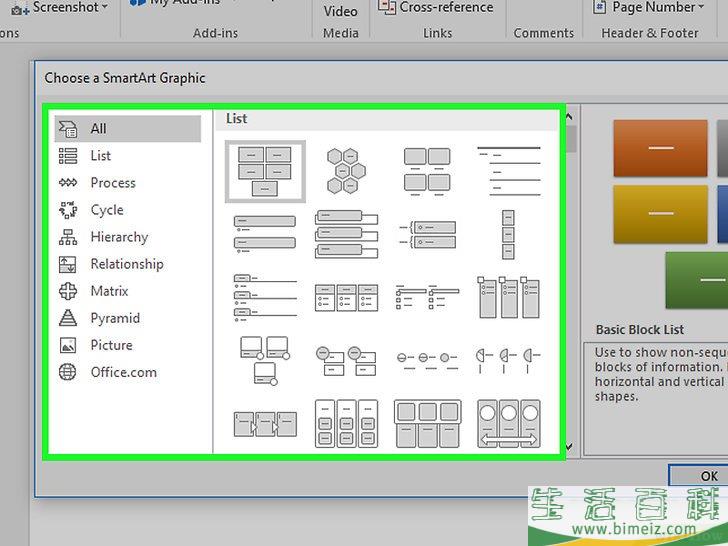728x546 pixels.
Task: Open the Office.com category label
Action: coord(124,372)
